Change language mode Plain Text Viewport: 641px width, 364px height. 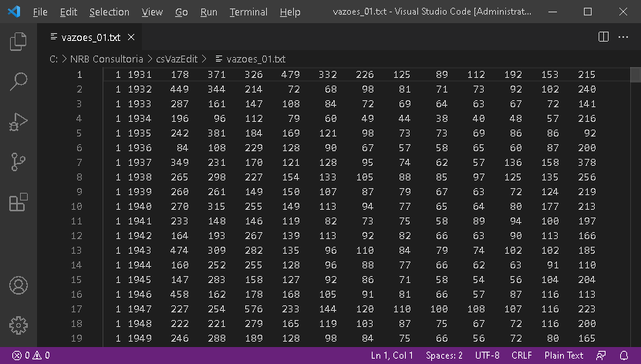tap(563, 356)
